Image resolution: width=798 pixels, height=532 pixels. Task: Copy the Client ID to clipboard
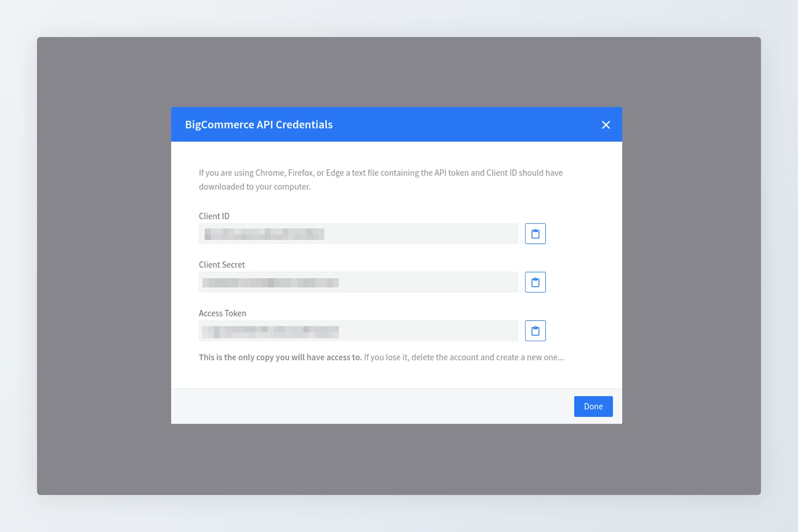coord(535,234)
